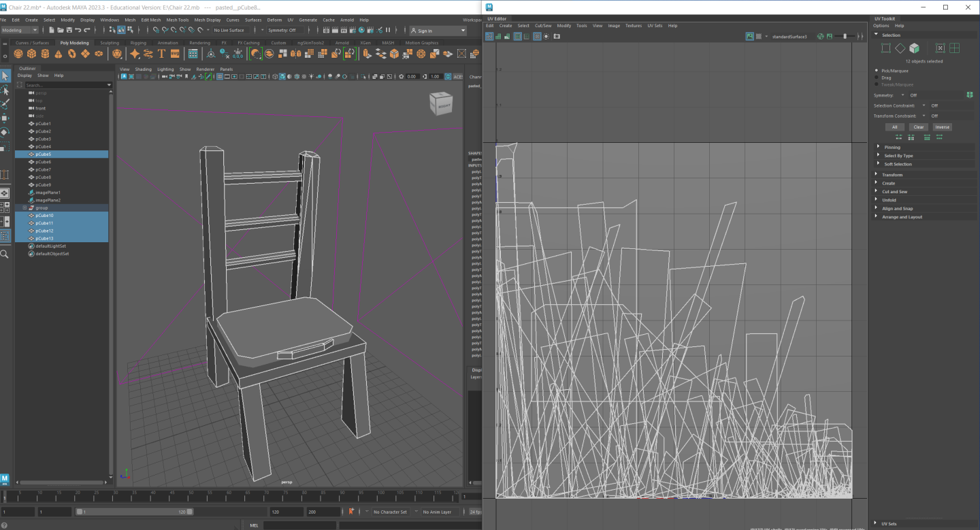980x530 pixels.
Task: Click the polygon Type text tool icon
Action: [x=162, y=54]
